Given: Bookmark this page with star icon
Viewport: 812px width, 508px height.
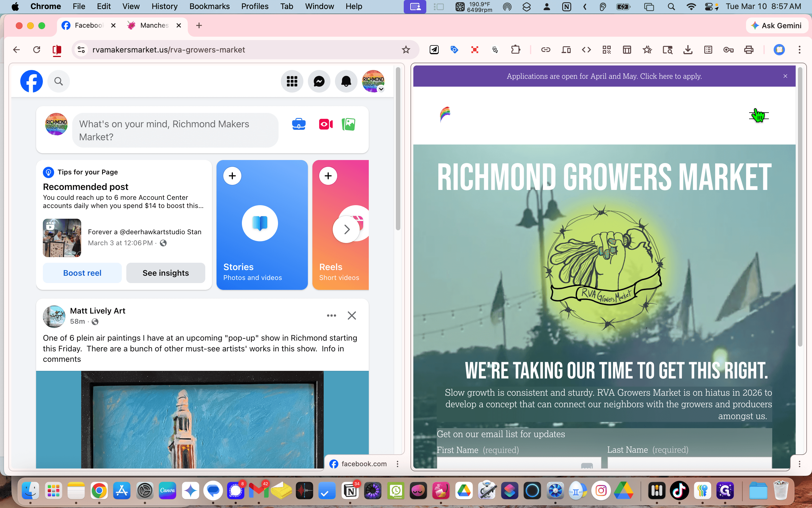Looking at the screenshot, I should pos(406,50).
